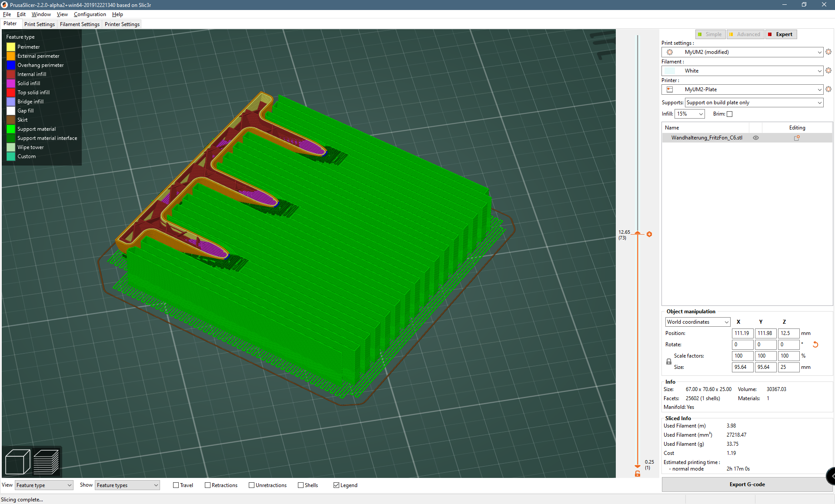
Task: Open the Configuration menu
Action: 90,14
